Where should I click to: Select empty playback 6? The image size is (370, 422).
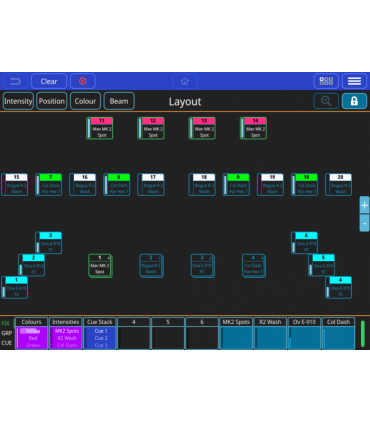(202, 333)
